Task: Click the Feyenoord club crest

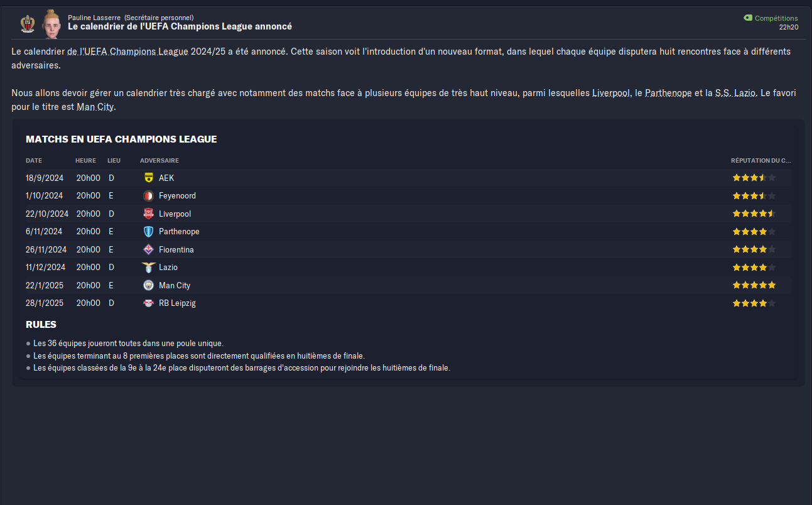Action: 148,196
